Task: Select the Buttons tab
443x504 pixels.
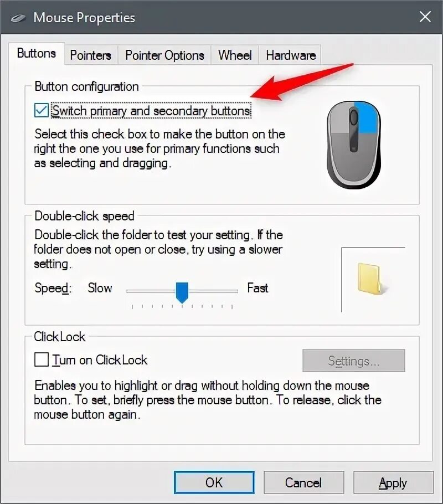Action: 37,53
